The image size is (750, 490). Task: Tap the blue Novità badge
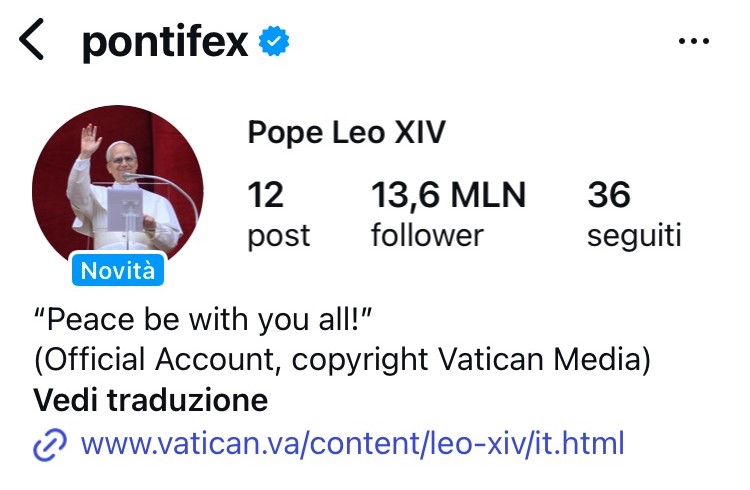pyautogui.click(x=118, y=270)
